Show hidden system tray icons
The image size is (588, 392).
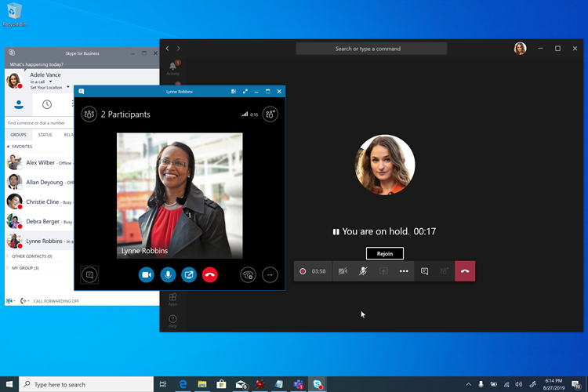468,384
